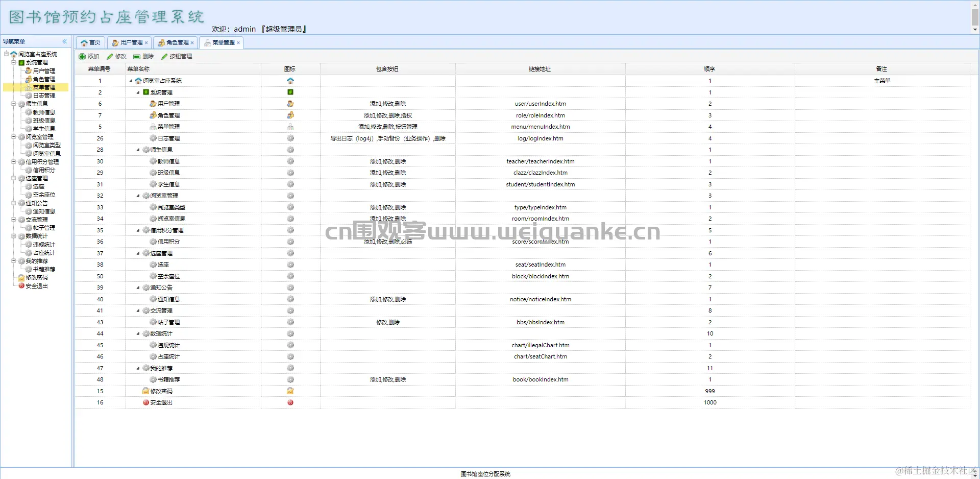The width and height of the screenshot is (980, 479).
Task: Click the role icon beside sidebar 角色管理
Action: 29,79
